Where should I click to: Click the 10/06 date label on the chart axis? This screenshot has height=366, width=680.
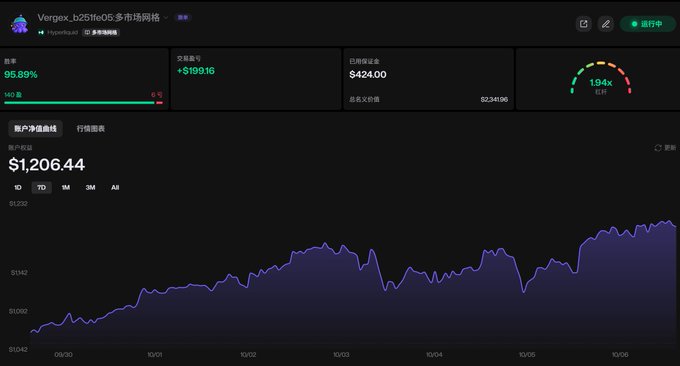click(620, 355)
